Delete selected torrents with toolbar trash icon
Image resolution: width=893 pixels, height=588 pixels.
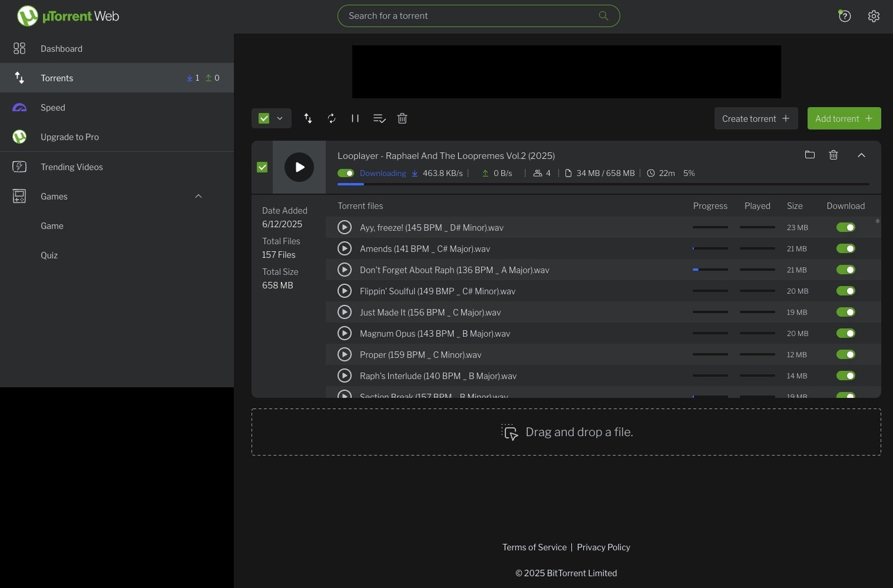tap(402, 118)
